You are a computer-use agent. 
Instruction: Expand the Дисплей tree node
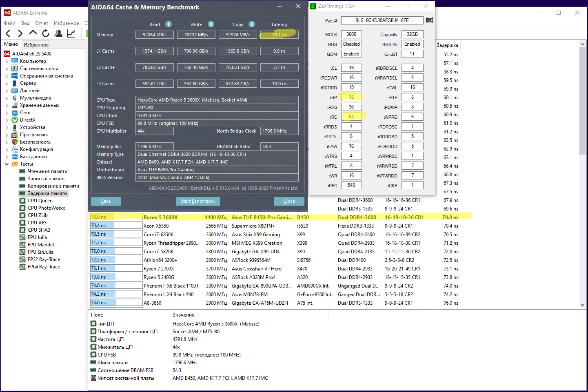(x=7, y=91)
